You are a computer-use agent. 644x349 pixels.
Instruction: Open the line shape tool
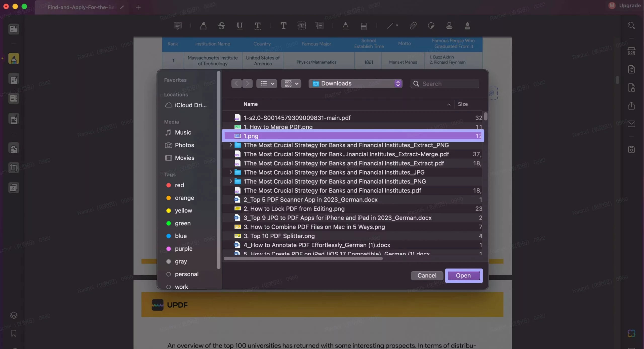[390, 26]
